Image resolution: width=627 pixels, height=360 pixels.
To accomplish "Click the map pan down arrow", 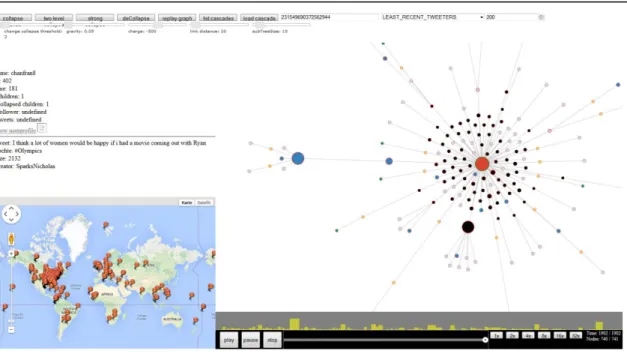I will click(11, 220).
